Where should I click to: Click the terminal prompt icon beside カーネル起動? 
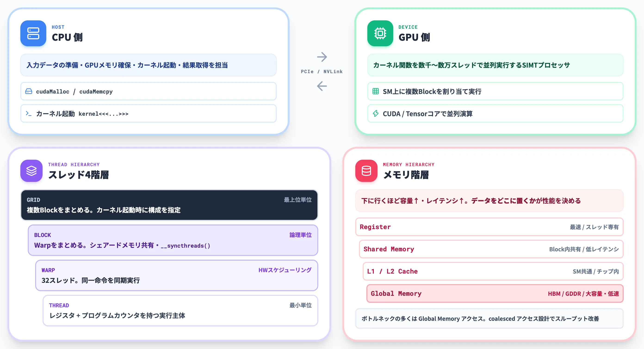pyautogui.click(x=29, y=114)
